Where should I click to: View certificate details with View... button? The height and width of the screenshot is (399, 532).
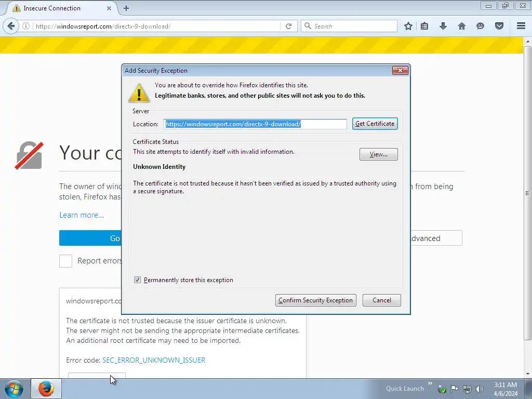point(379,154)
